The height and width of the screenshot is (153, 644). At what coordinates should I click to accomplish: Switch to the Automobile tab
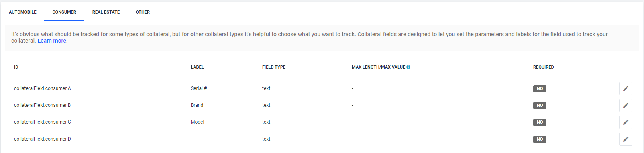(x=22, y=12)
